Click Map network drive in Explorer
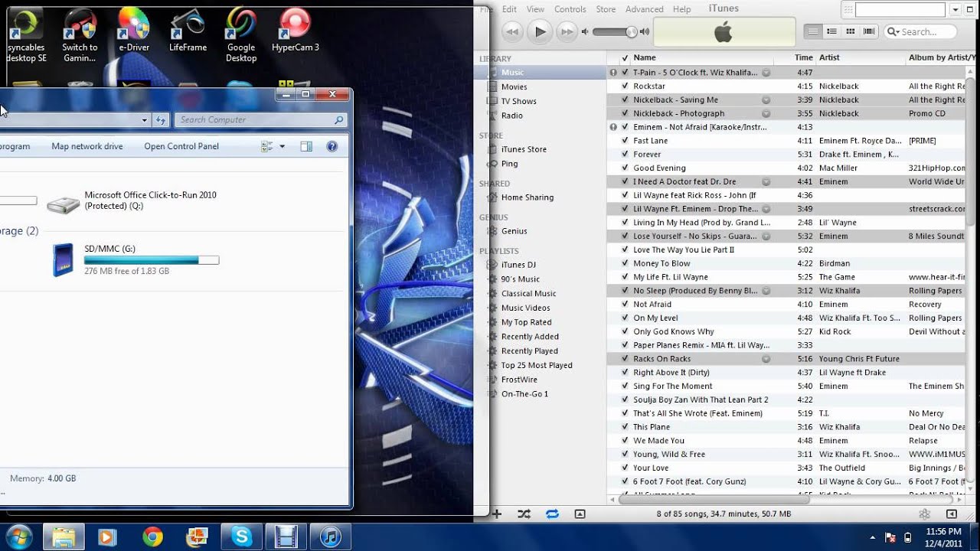Screen dimensions: 980x551 point(87,146)
